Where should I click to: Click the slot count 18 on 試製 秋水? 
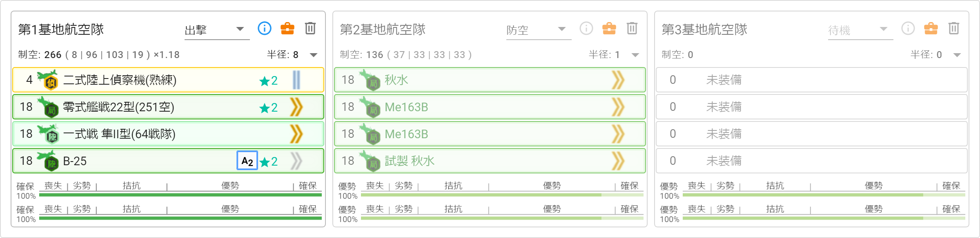click(348, 161)
